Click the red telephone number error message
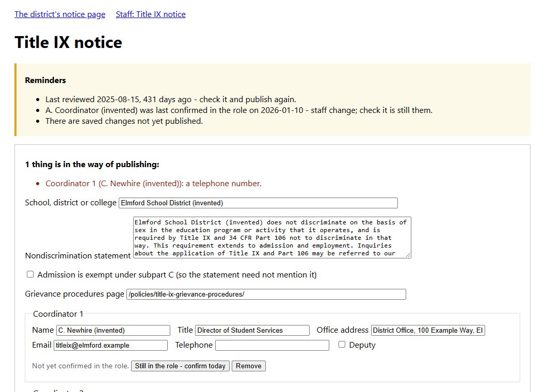The height and width of the screenshot is (392, 545). click(x=153, y=184)
